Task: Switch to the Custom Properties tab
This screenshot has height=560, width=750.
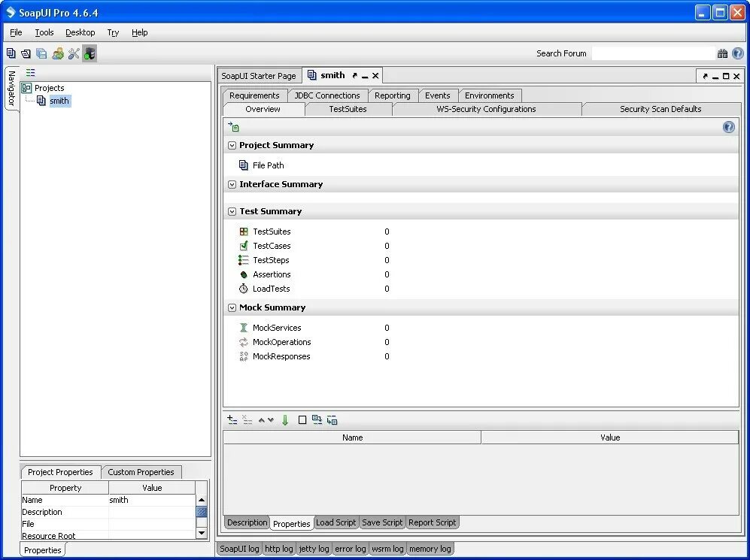Action: pyautogui.click(x=141, y=472)
